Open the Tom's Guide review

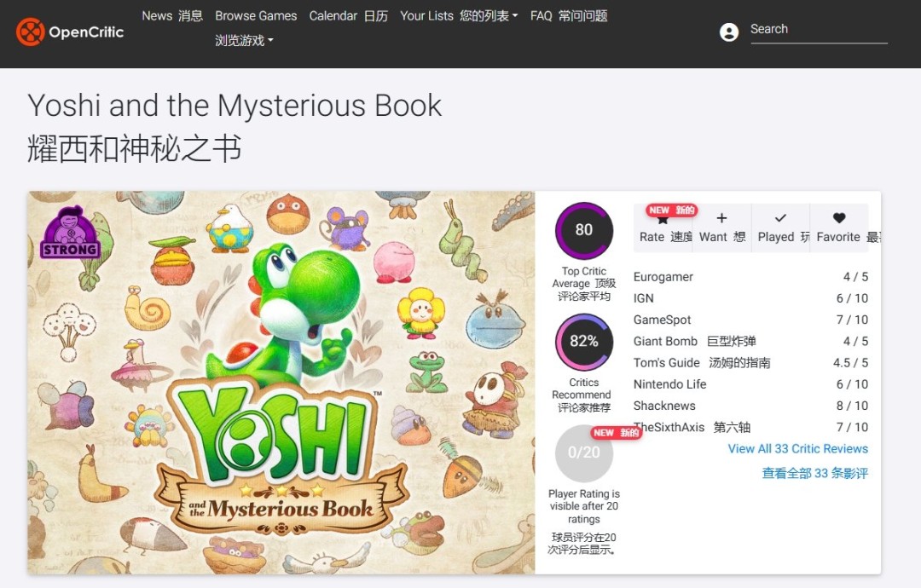pos(701,363)
